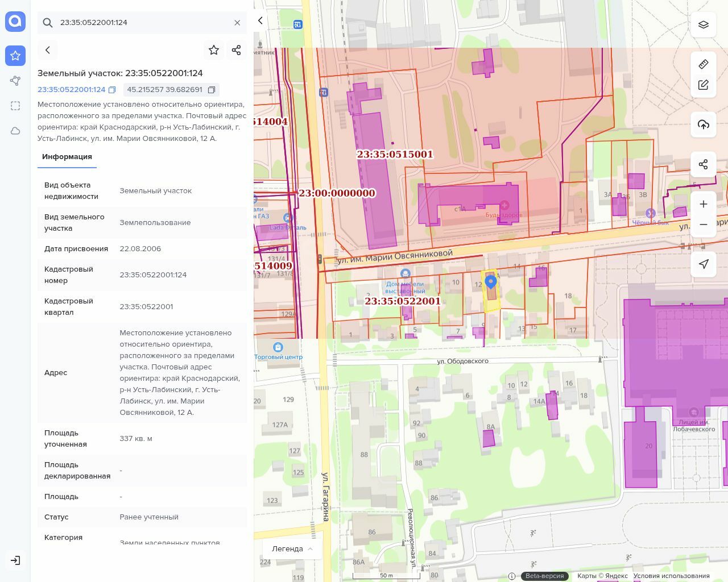This screenshot has width=728, height=582.
Task: Open Условия использования link
Action: coord(671,576)
